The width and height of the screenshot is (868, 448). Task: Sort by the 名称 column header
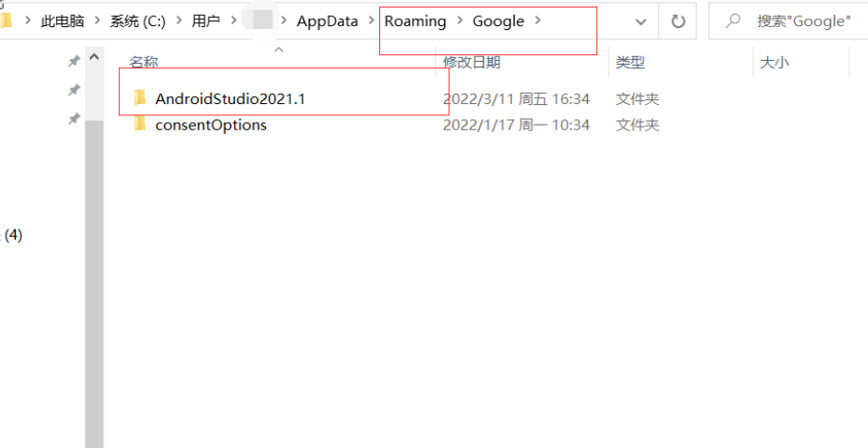pyautogui.click(x=144, y=62)
